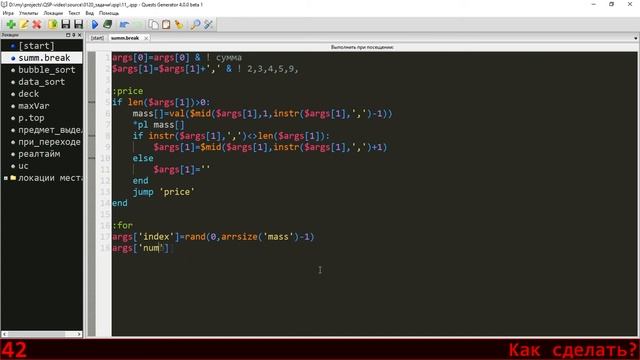Click the first floppy disk save icon
640x360 pixels.
[66, 24]
